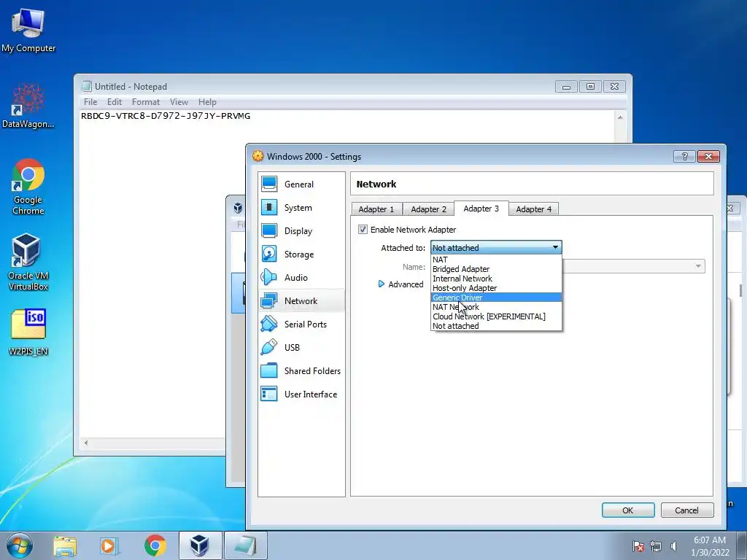Switch to the Adapter 4 tab
The width and height of the screenshot is (747, 560).
coord(533,209)
